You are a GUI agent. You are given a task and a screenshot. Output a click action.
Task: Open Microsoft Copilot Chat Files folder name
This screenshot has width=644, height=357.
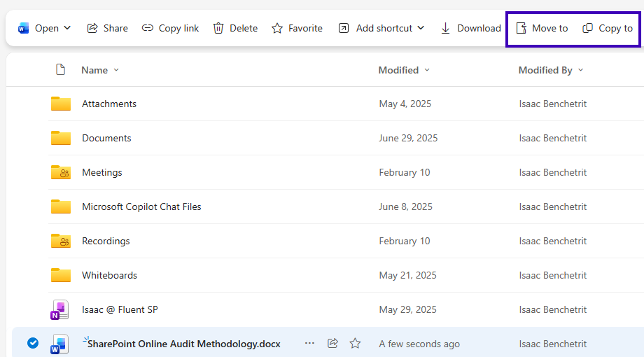[141, 206]
